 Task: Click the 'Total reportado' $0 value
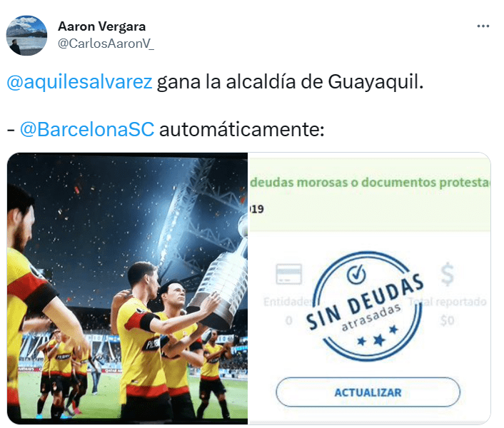click(447, 320)
